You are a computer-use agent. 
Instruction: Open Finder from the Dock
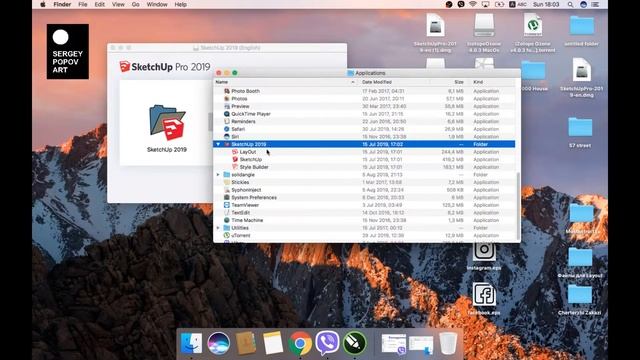191,343
